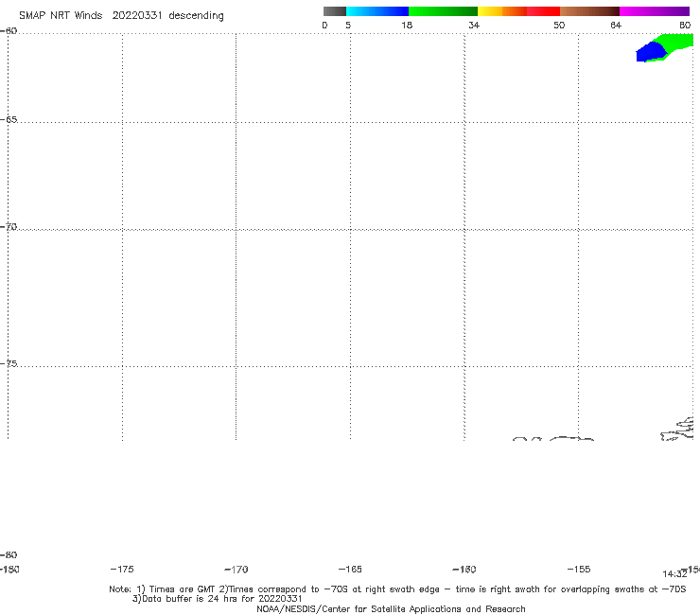The image size is (700, 615).
Task: Click the color scale label '50'
Action: tap(559, 25)
